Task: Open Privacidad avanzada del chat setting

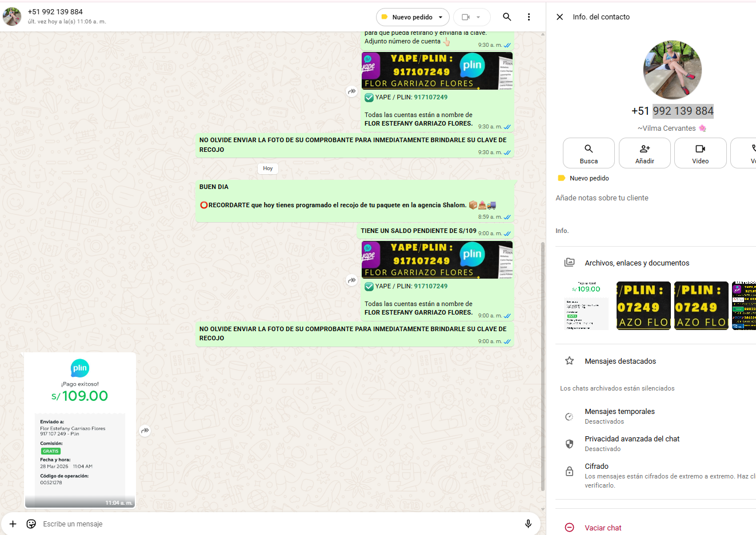Action: click(x=631, y=443)
